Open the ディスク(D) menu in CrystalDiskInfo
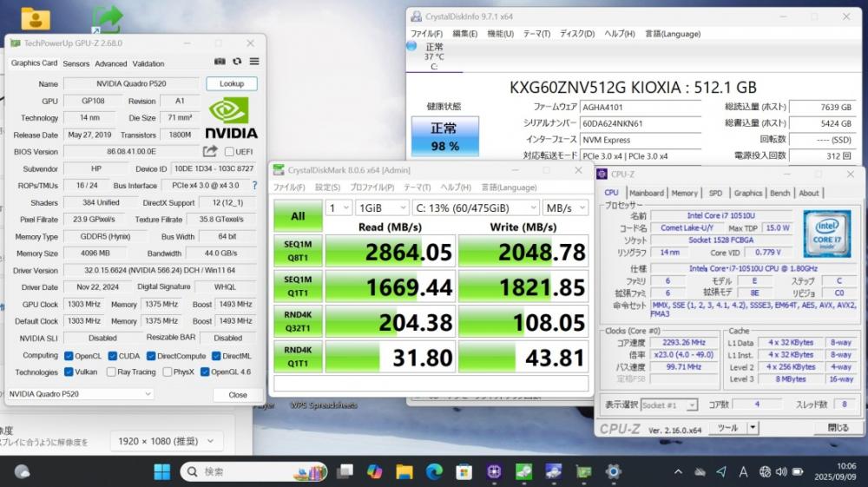The height and width of the screenshot is (487, 868). (x=577, y=34)
